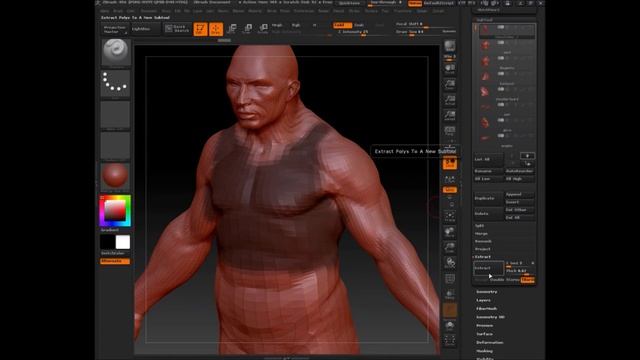Move selected subtool down with arrow
Viewport: 640px width, 360px height.
pos(527,163)
